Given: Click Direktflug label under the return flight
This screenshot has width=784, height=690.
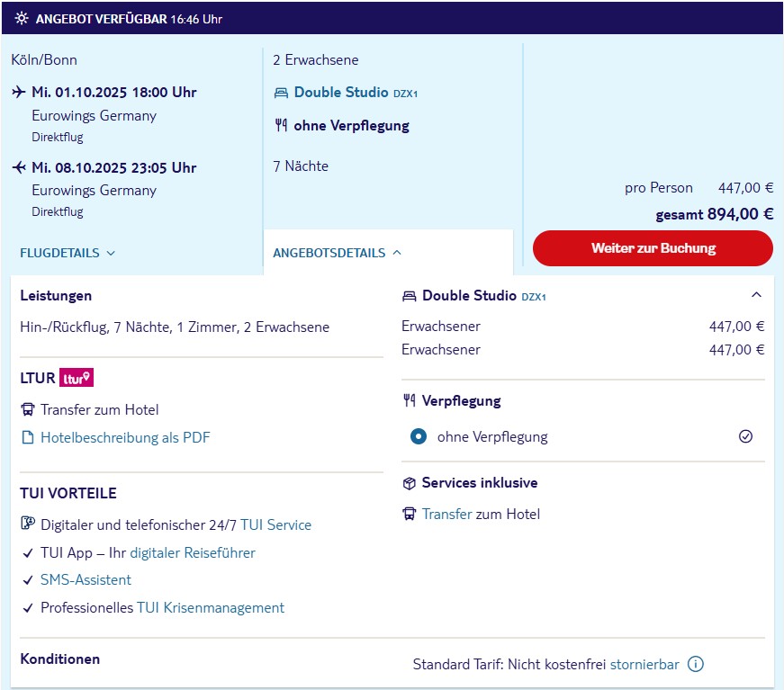Looking at the screenshot, I should 58,211.
